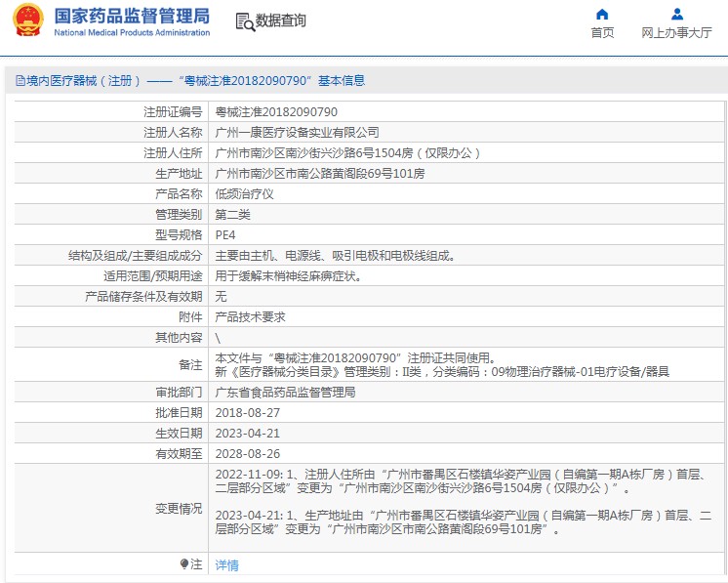Screen dimensions: 728x583
Task: Click product name 低频治疗仪
Action: (x=244, y=193)
